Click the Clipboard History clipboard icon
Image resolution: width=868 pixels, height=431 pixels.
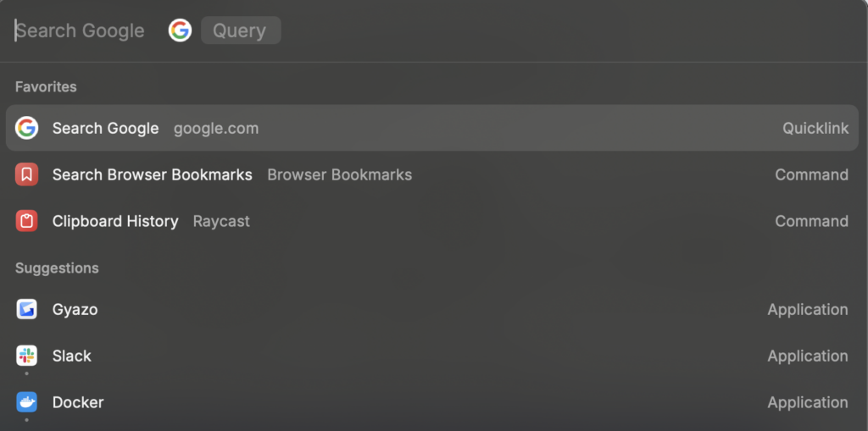pos(27,221)
